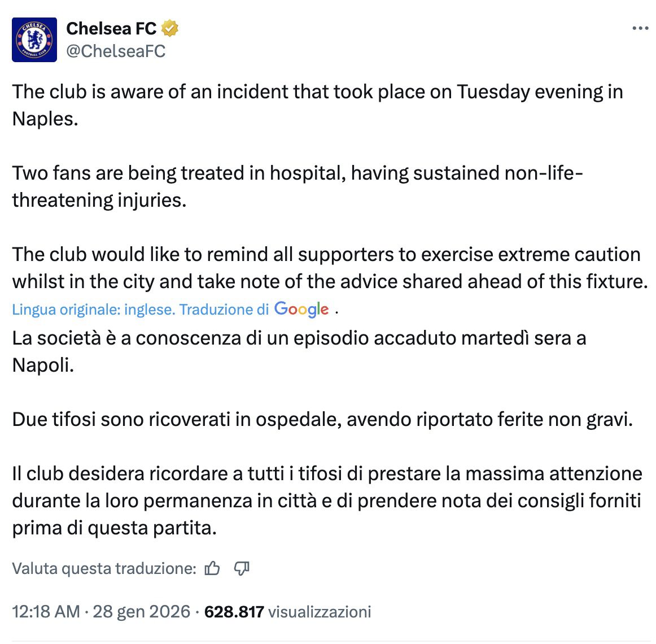Image resolution: width=656 pixels, height=644 pixels.
Task: Click the 28 gen 2026 date
Action: pyautogui.click(x=141, y=612)
